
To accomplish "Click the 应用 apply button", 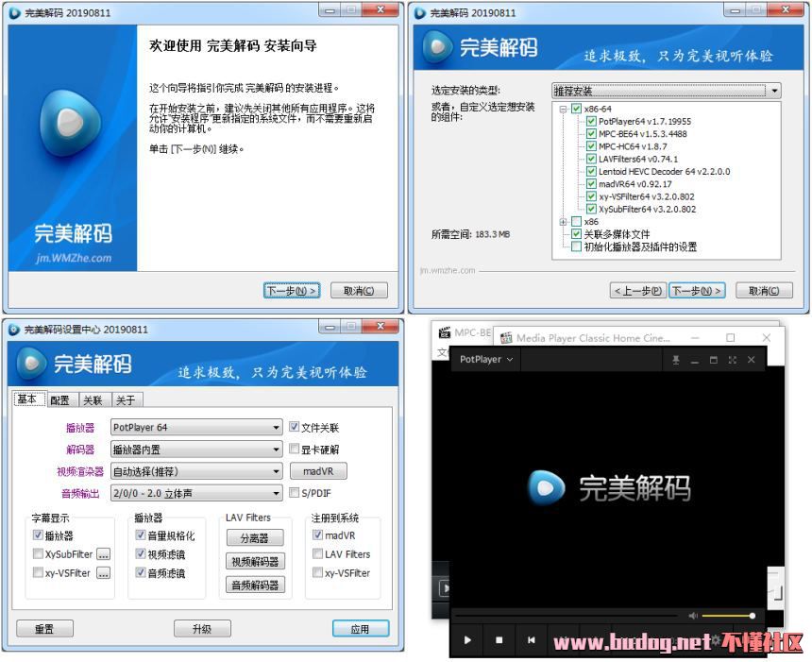I will point(360,629).
